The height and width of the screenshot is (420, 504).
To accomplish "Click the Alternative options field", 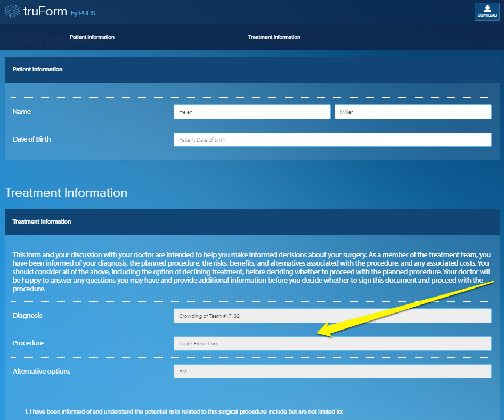I will coord(332,372).
